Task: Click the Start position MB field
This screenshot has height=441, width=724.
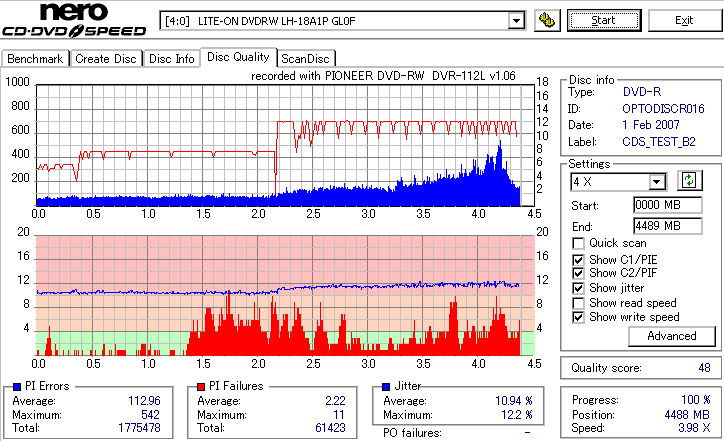Action: pos(668,205)
